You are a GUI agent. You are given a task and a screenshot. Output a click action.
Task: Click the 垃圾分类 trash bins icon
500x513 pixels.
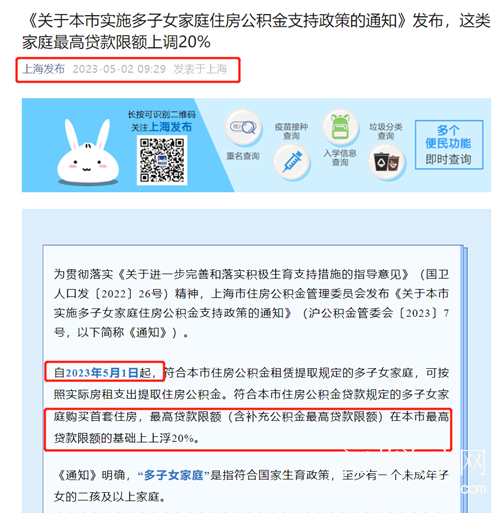click(x=387, y=162)
